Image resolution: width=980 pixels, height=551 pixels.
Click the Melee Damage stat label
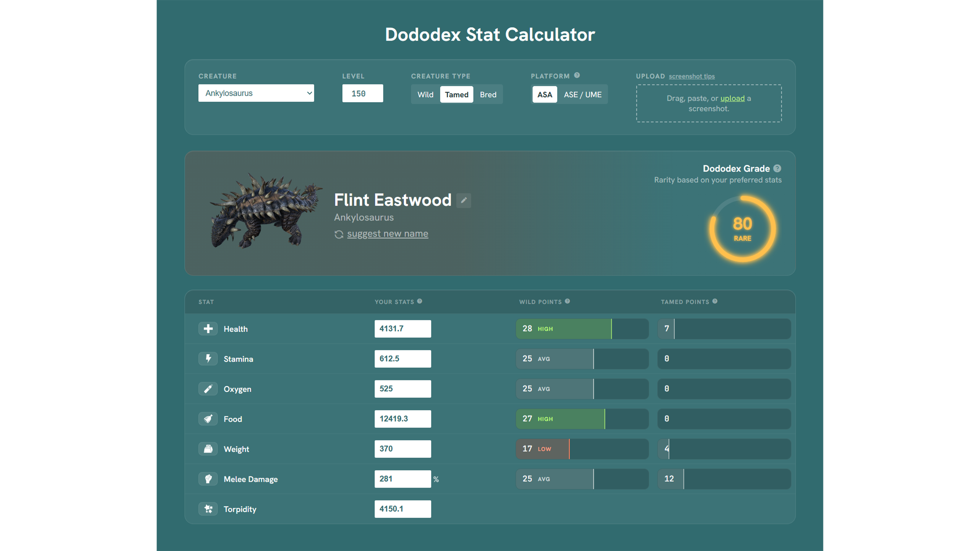point(251,479)
